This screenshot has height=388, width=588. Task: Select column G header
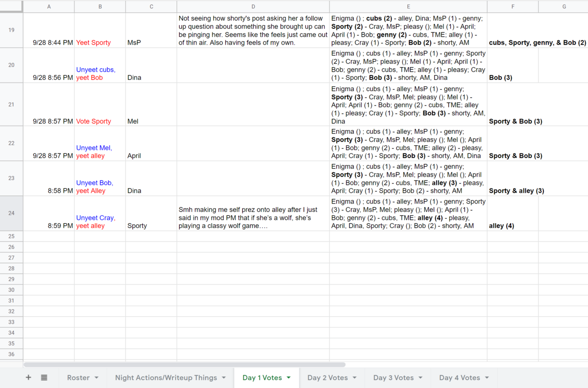[563, 6]
